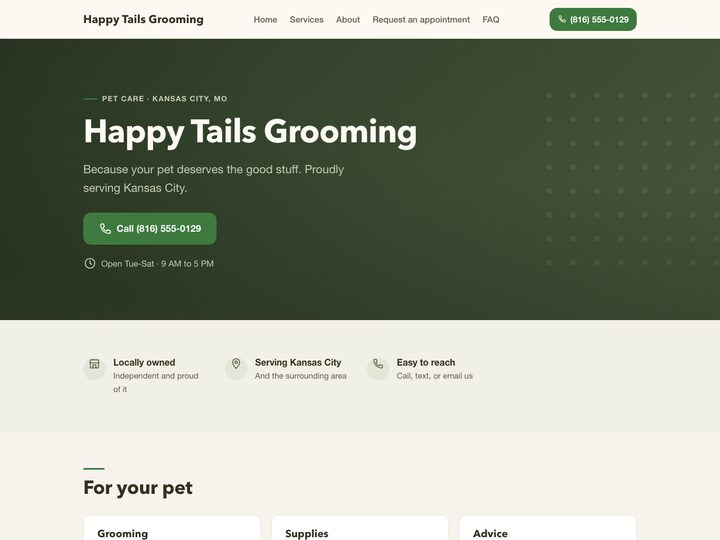Image resolution: width=720 pixels, height=540 pixels.
Task: Click the 'Serving Kansas City' heading
Action: coord(298,362)
